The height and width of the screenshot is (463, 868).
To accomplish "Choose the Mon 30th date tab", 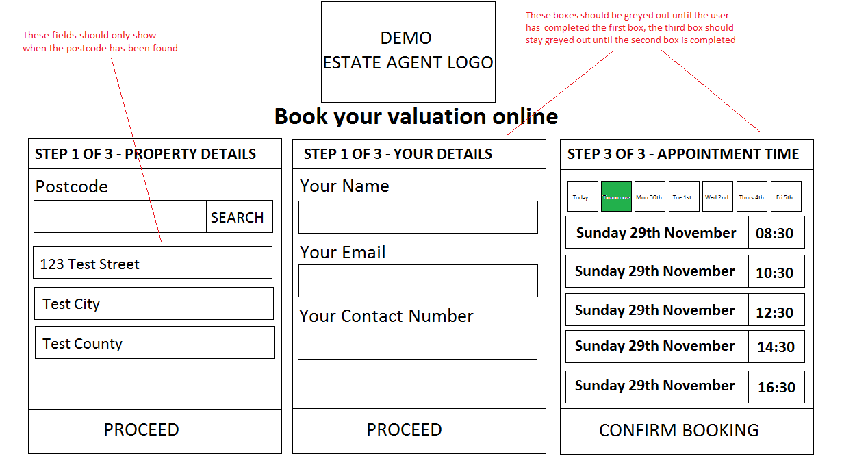I will coord(650,197).
